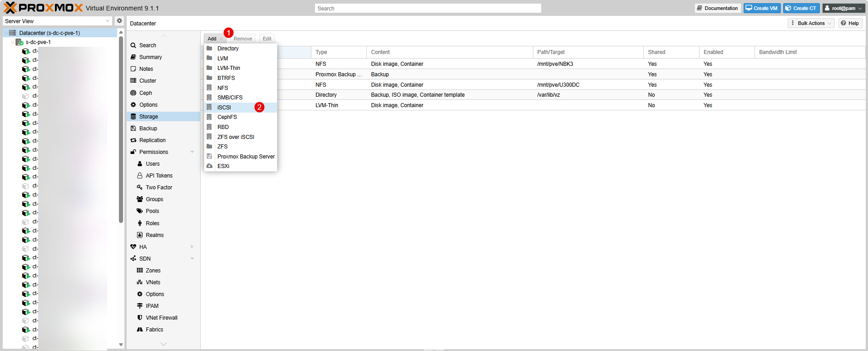Open the Backup section in sidebar
868x351 pixels.
148,129
